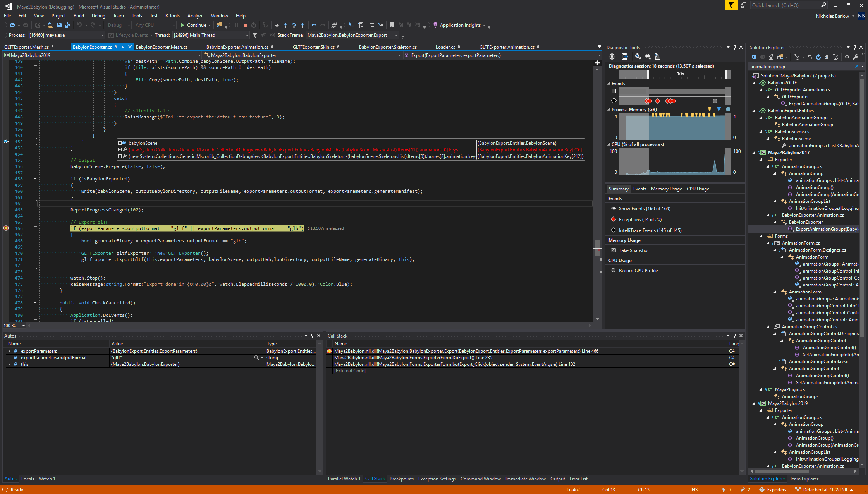Screen dimensions: 868x494
Task: Sync Solution Explorer with active document
Action: [810, 57]
